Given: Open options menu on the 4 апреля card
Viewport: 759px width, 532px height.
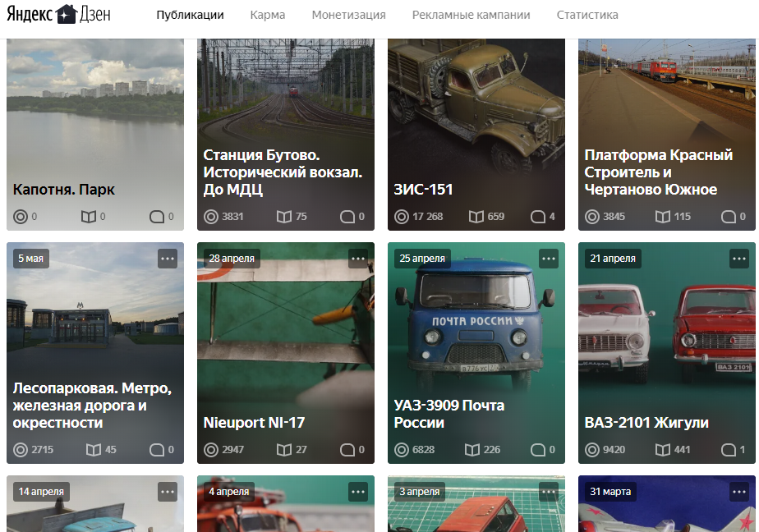Looking at the screenshot, I should (x=358, y=492).
